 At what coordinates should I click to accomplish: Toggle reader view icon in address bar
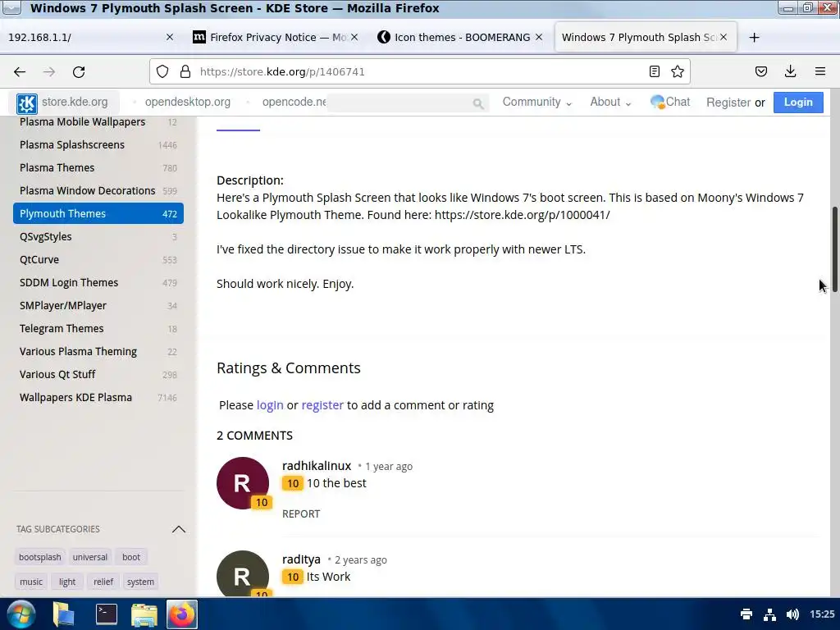pos(654,72)
